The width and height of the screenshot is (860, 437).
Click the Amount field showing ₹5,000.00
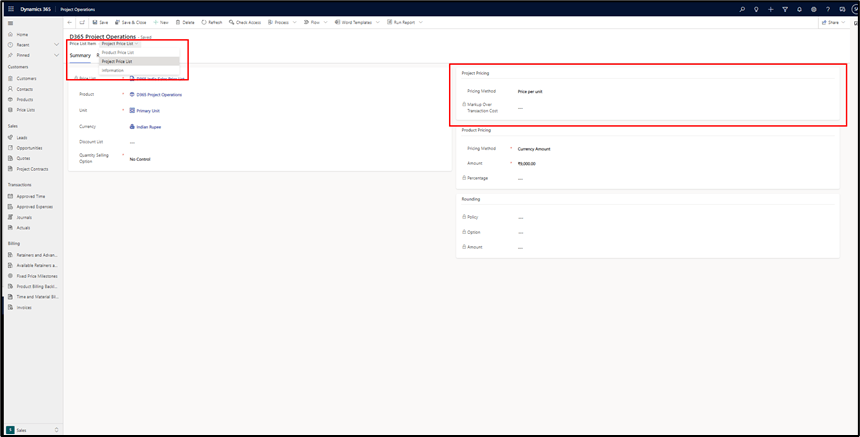click(527, 163)
